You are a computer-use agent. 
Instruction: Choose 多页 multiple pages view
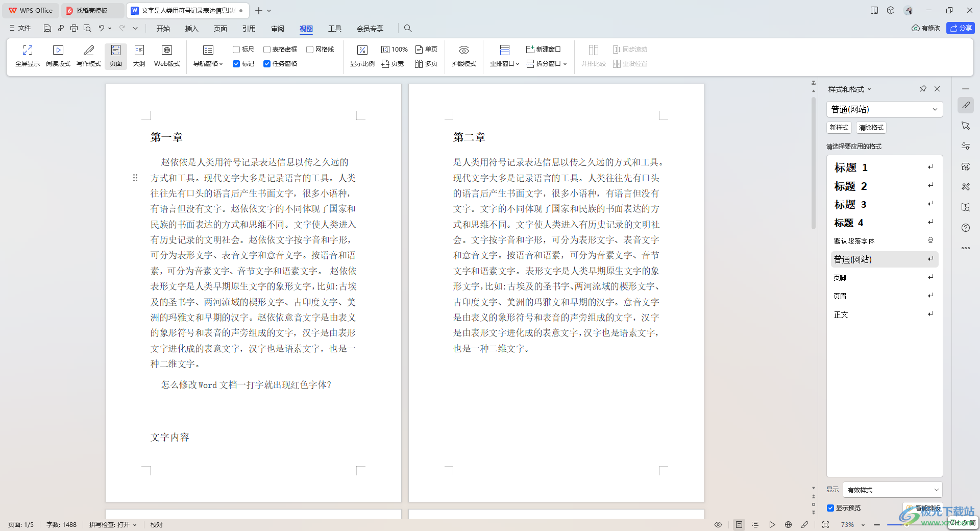pos(426,64)
